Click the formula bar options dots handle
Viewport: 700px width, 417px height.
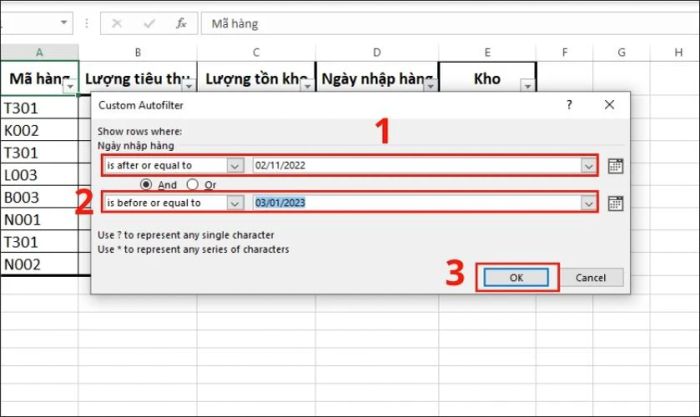pos(87,23)
